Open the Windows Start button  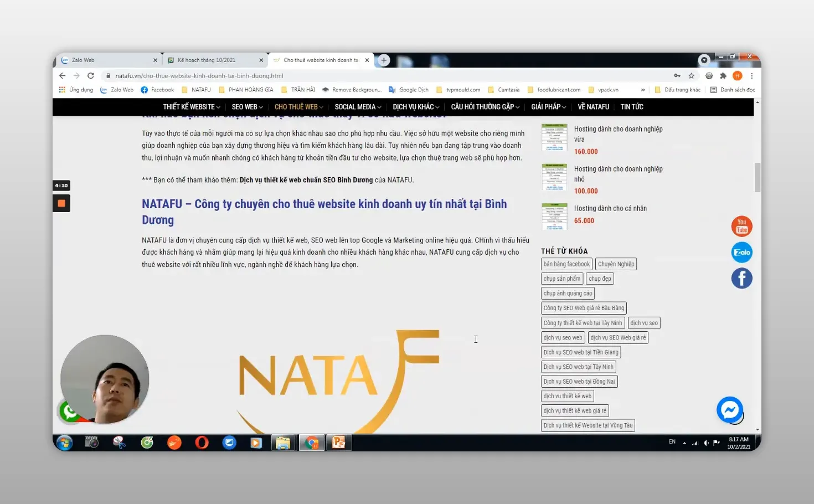tap(65, 443)
